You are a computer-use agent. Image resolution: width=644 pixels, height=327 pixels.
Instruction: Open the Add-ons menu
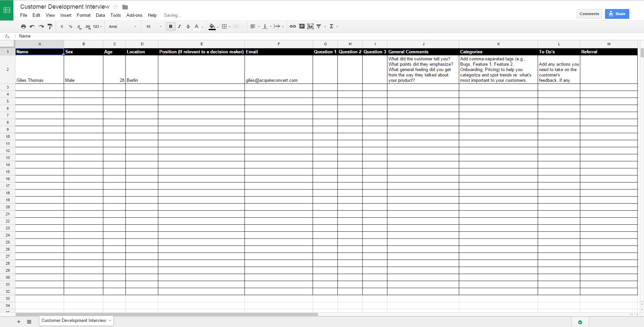(x=134, y=15)
